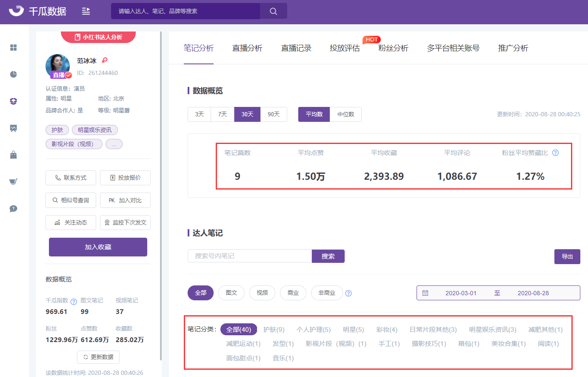Click the 联系方式 button
This screenshot has height=377, width=588.
[x=71, y=178]
